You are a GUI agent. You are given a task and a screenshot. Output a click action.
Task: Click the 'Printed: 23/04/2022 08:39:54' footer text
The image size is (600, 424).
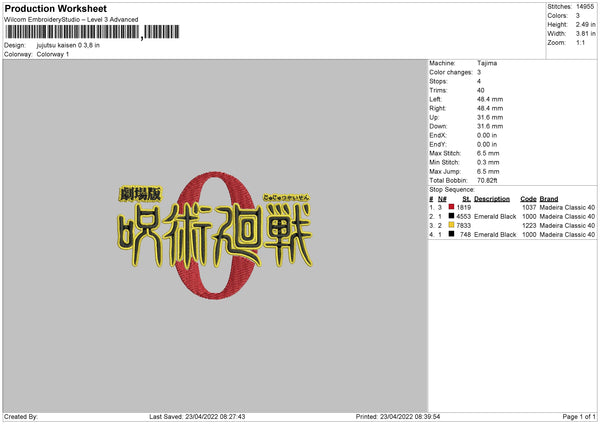click(398, 417)
